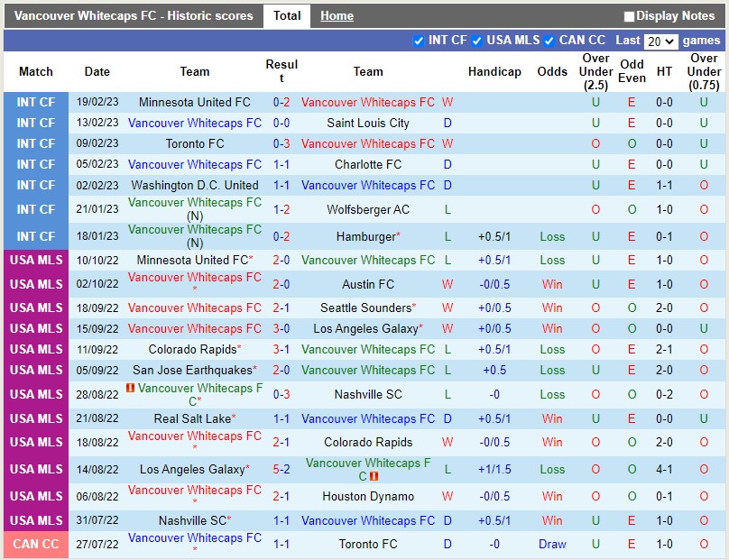This screenshot has width=729, height=560.
Task: Click the 3-0 score on 15/09/22
Action: click(x=281, y=328)
